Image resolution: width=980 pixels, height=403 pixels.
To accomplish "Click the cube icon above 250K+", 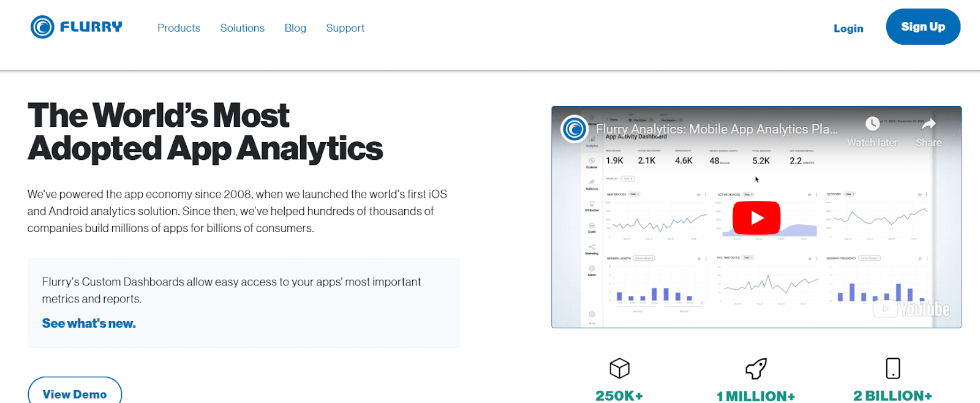I will pos(619,368).
